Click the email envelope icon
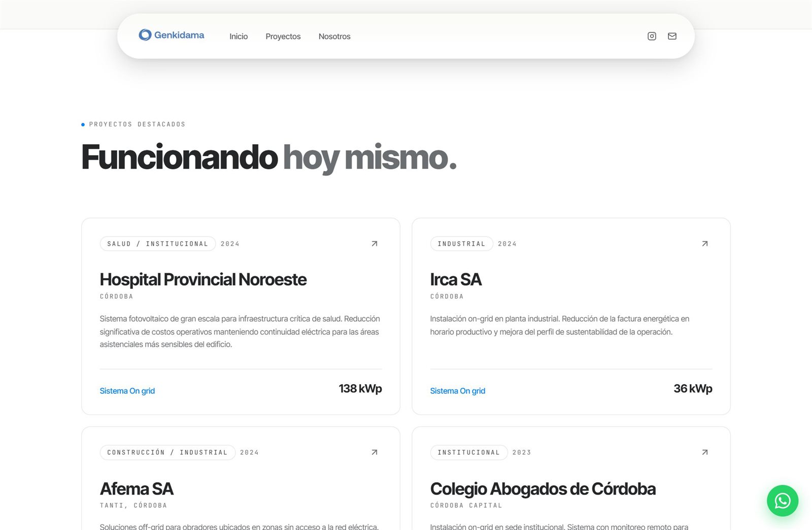This screenshot has width=812, height=530. 672,36
